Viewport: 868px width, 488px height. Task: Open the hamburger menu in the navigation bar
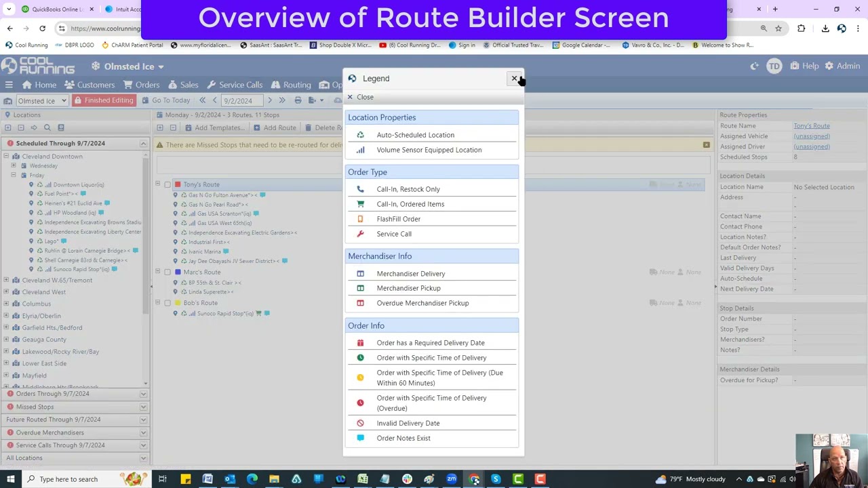click(x=9, y=85)
